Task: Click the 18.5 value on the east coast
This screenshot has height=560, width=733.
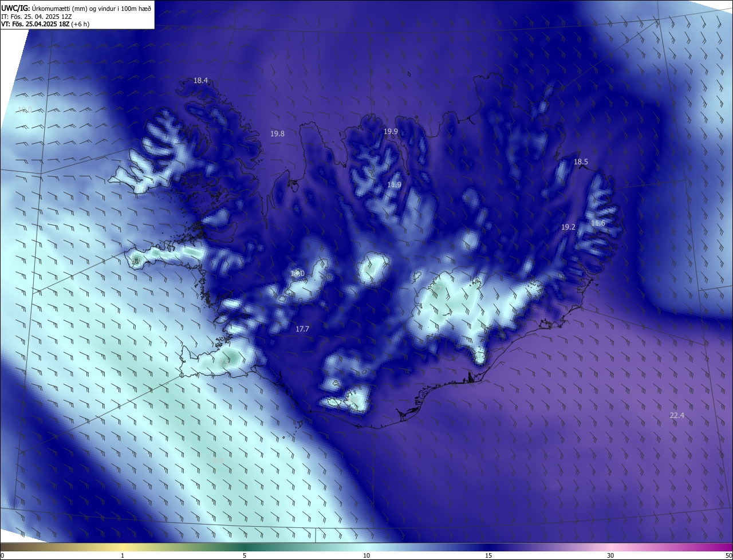Action: 581,162
